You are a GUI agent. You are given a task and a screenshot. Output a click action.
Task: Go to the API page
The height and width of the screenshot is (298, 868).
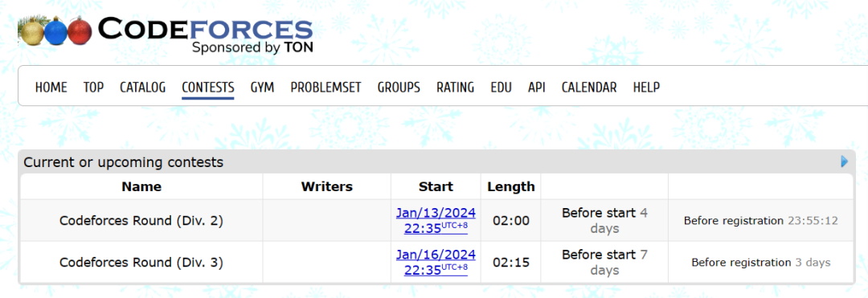536,88
